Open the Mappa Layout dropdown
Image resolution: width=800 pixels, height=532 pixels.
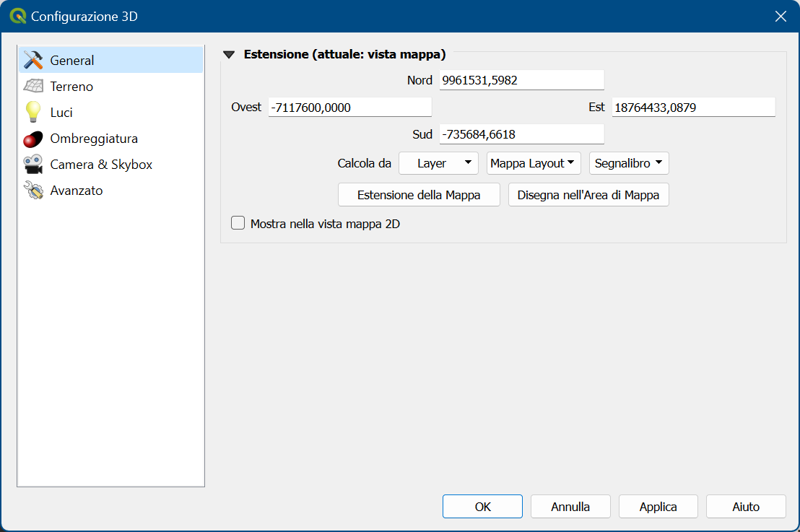(x=534, y=163)
